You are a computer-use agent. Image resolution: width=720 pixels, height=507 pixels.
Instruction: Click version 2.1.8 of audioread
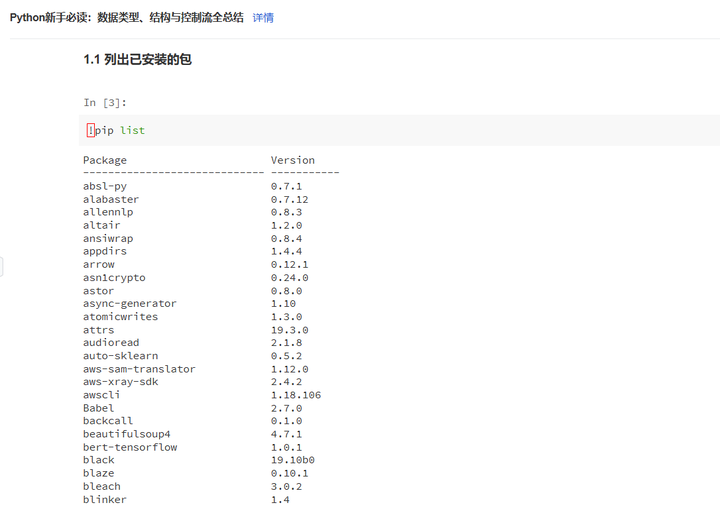[x=286, y=343]
